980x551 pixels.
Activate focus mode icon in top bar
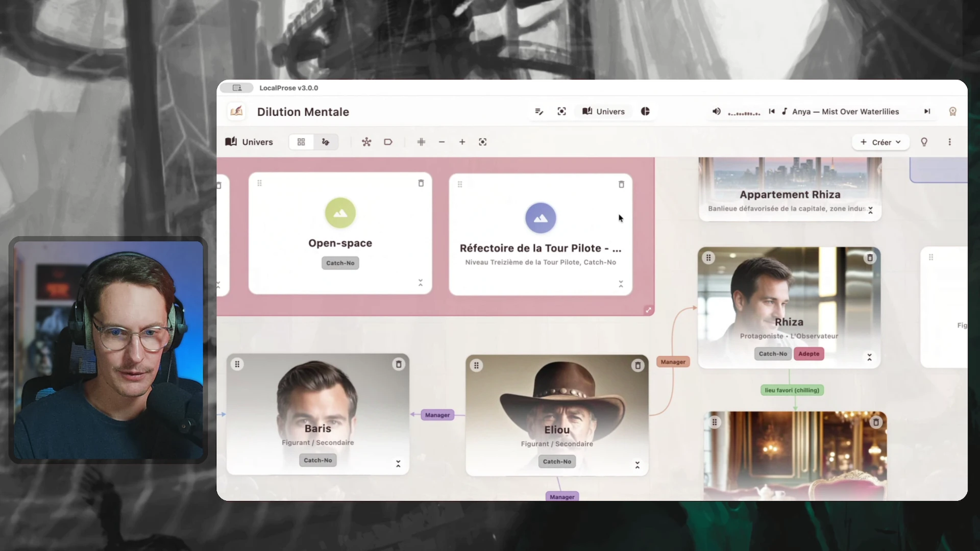pos(561,111)
